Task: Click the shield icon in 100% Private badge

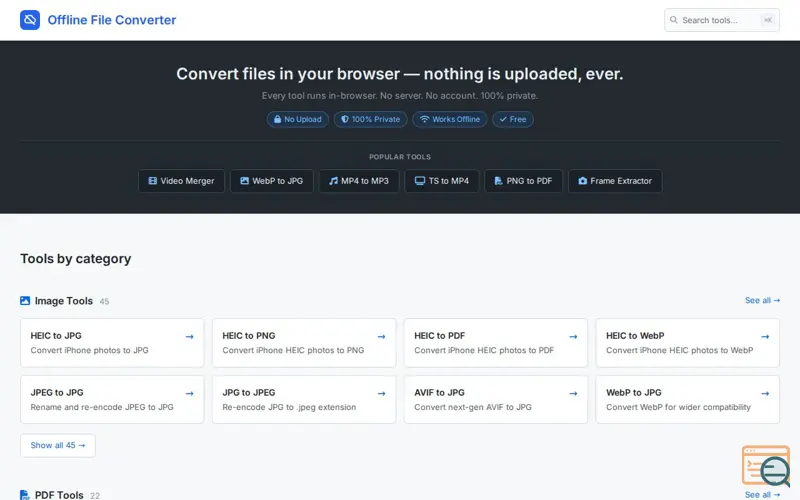Action: (345, 119)
